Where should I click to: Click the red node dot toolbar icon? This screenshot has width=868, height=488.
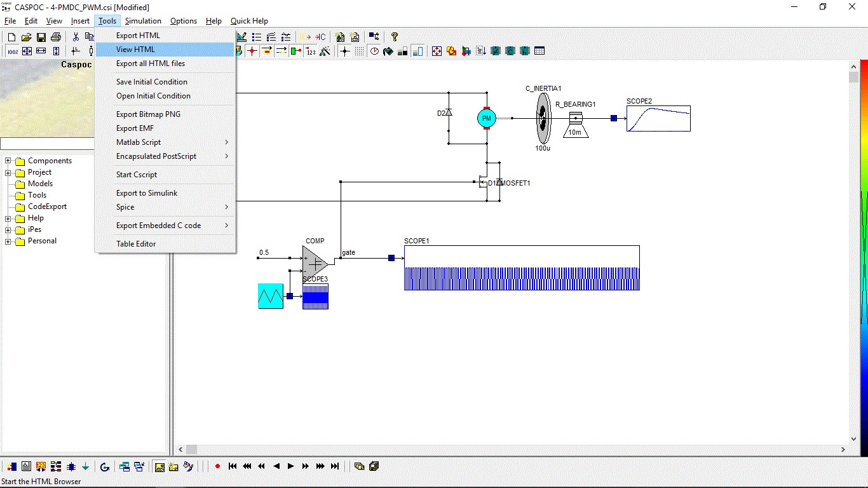(252, 51)
